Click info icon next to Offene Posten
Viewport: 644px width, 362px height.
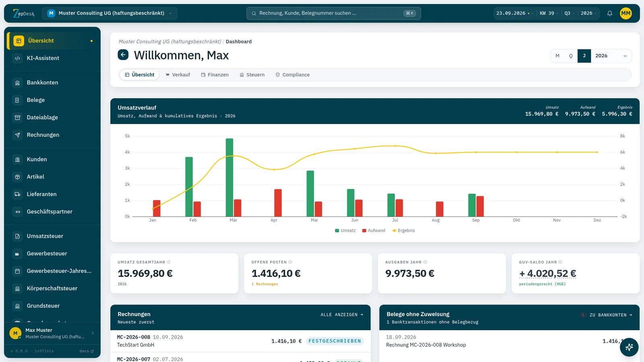pyautogui.click(x=290, y=262)
